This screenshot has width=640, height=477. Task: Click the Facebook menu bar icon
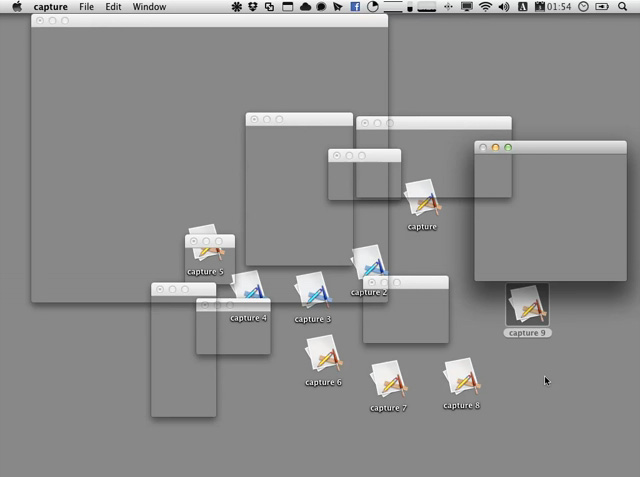pos(355,7)
